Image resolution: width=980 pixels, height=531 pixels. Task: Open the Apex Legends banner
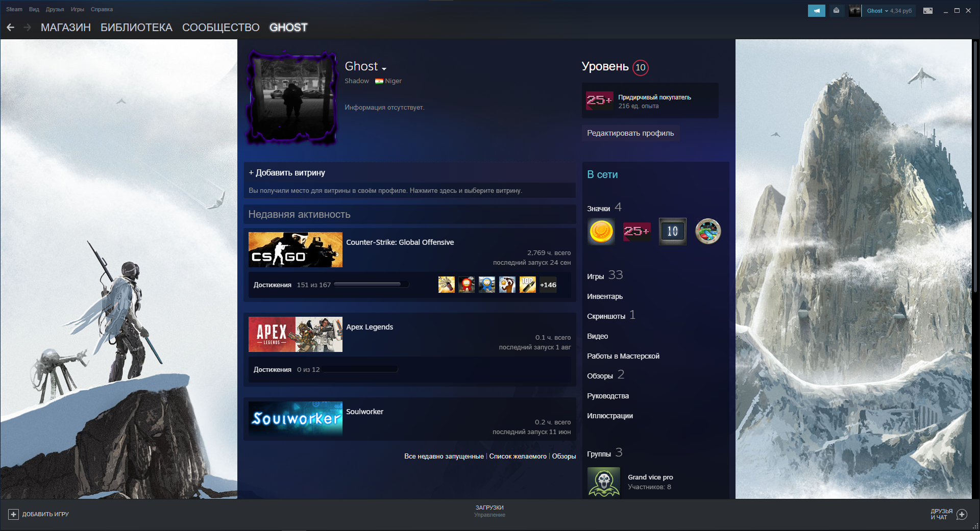[296, 334]
